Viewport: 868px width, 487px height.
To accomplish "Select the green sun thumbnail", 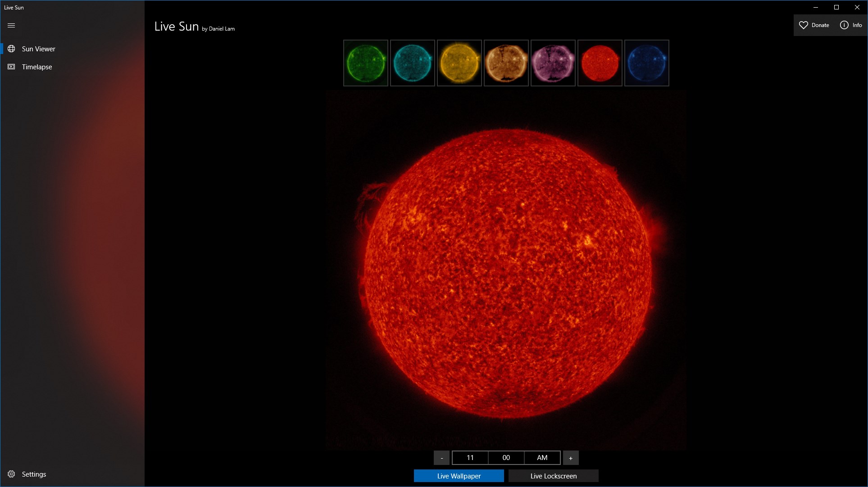I will (366, 63).
